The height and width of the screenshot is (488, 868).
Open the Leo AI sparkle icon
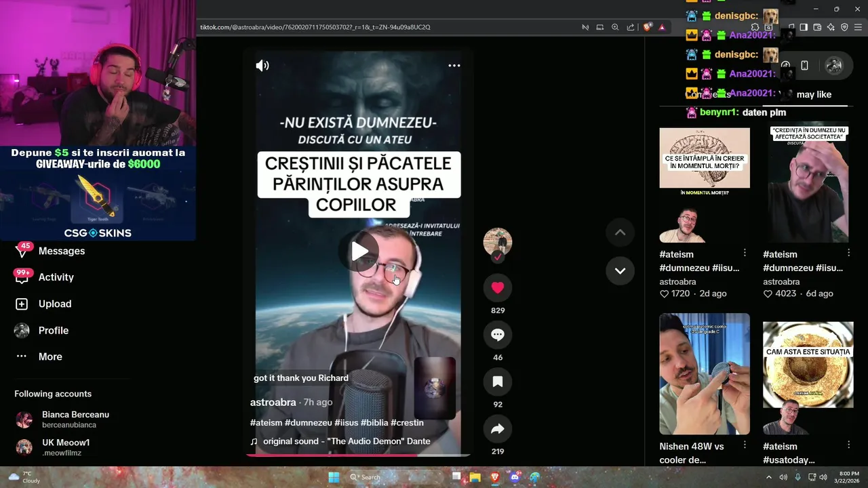(x=831, y=27)
